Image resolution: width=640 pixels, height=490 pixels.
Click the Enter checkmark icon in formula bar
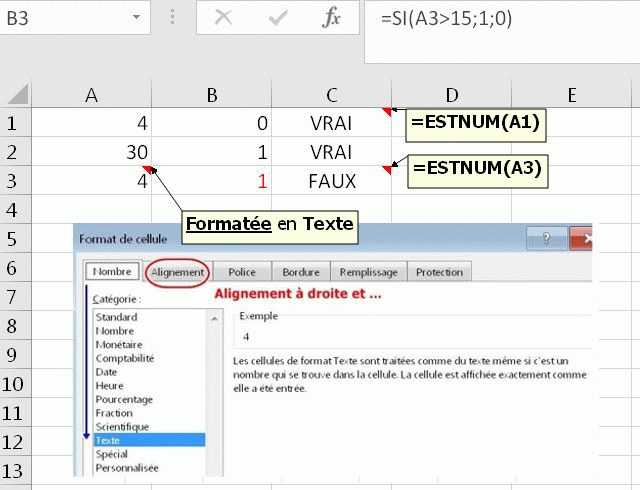278,18
